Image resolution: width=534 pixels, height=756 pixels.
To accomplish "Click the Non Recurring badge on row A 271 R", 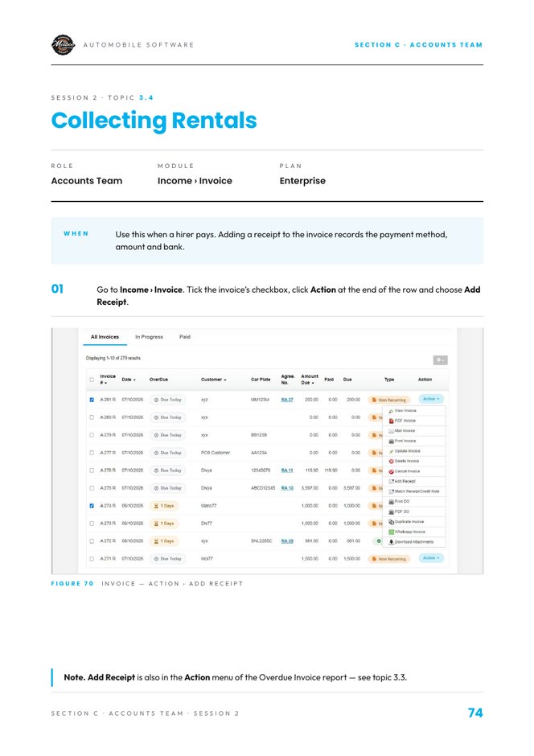I will pyautogui.click(x=389, y=559).
